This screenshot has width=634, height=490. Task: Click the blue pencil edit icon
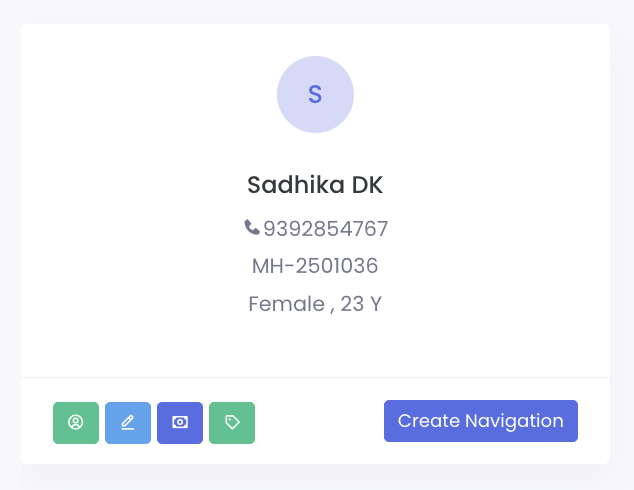128,422
